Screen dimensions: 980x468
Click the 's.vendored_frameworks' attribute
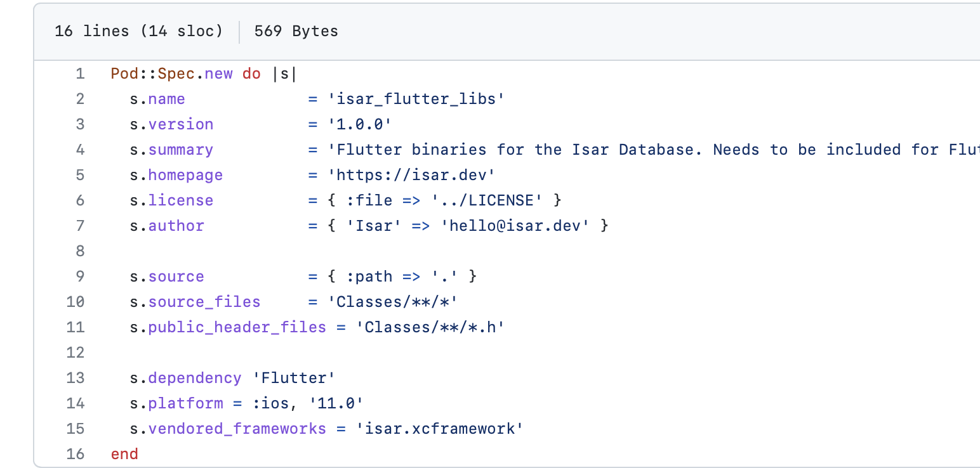coord(228,429)
